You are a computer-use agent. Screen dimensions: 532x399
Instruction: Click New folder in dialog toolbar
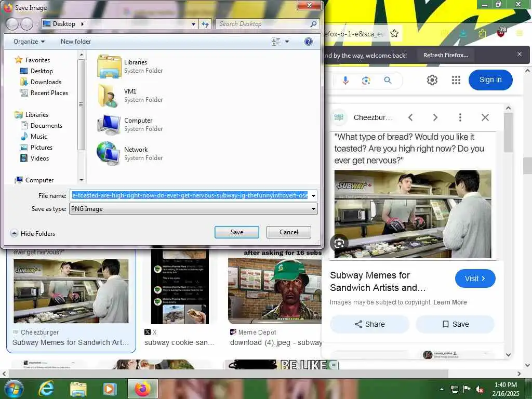(x=76, y=42)
